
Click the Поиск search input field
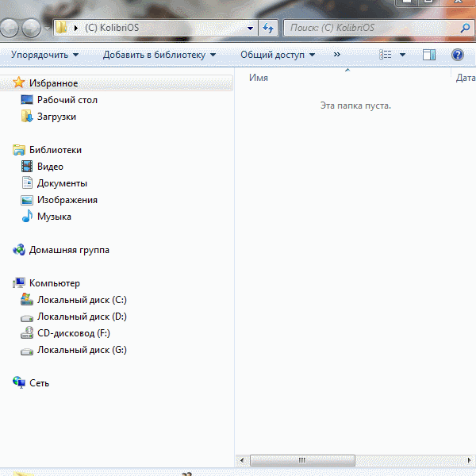pyautogui.click(x=369, y=28)
